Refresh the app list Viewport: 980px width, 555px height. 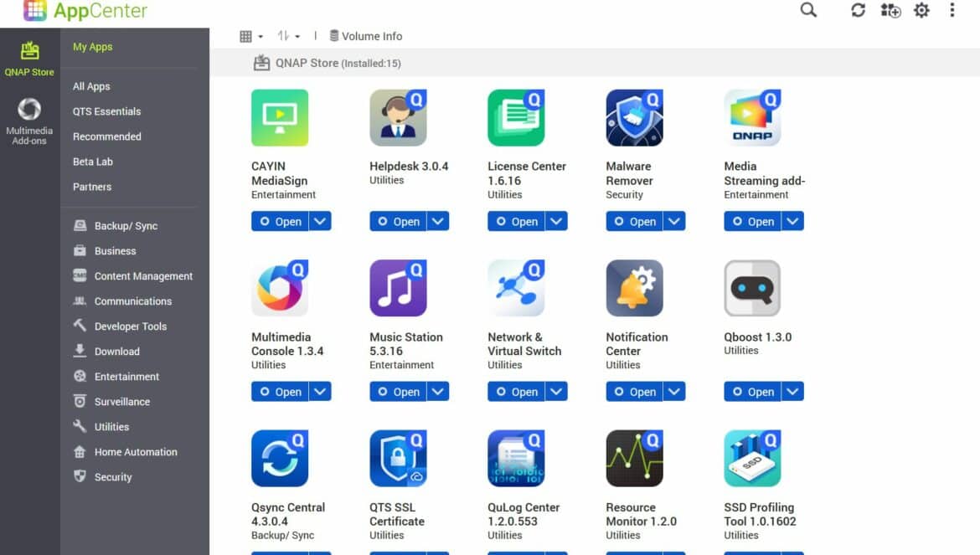point(858,10)
